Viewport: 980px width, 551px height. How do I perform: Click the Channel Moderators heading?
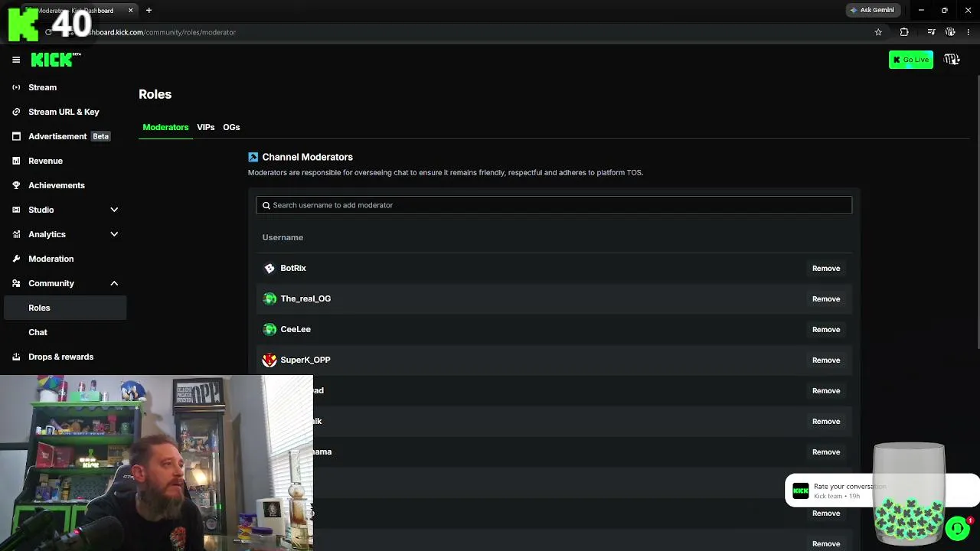[x=307, y=157]
